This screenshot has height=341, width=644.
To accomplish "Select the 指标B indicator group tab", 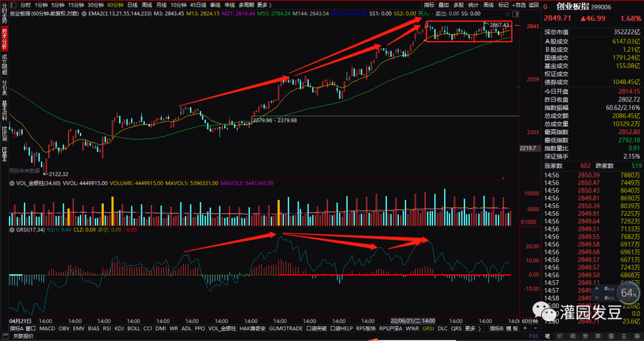I will click(x=497, y=328).
